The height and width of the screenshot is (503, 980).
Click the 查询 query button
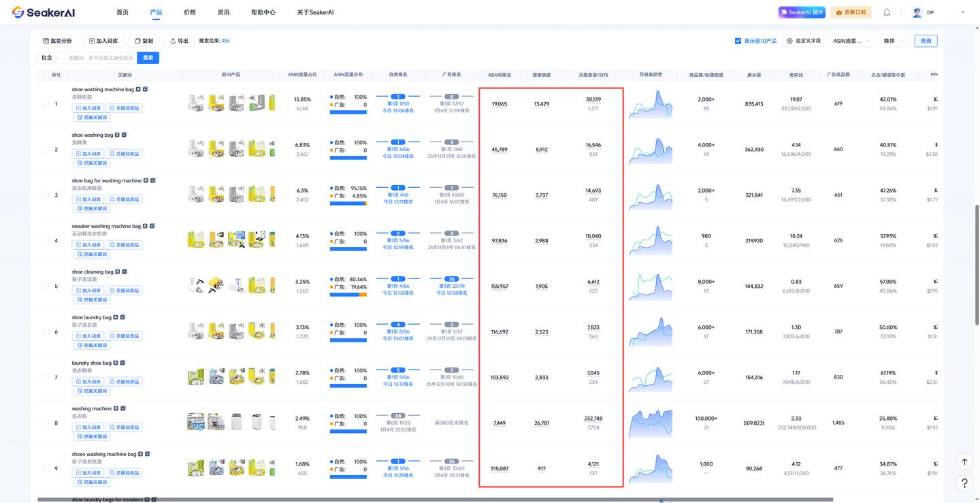(x=926, y=41)
